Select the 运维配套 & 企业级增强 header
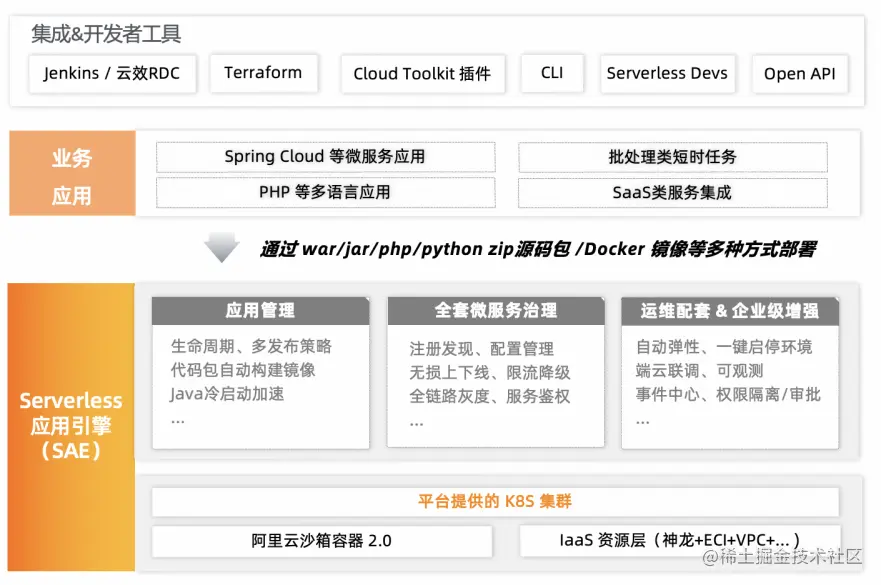 click(x=730, y=311)
